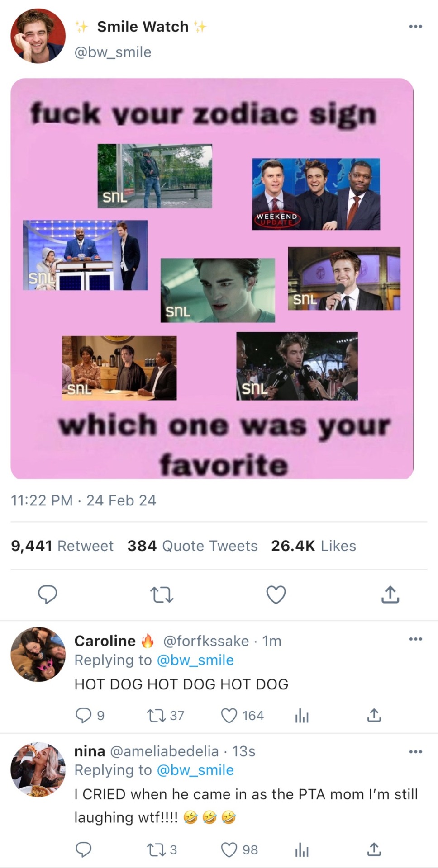Like nina's reply with 98 likes
Screen dimensions: 438x868
pos(229,850)
